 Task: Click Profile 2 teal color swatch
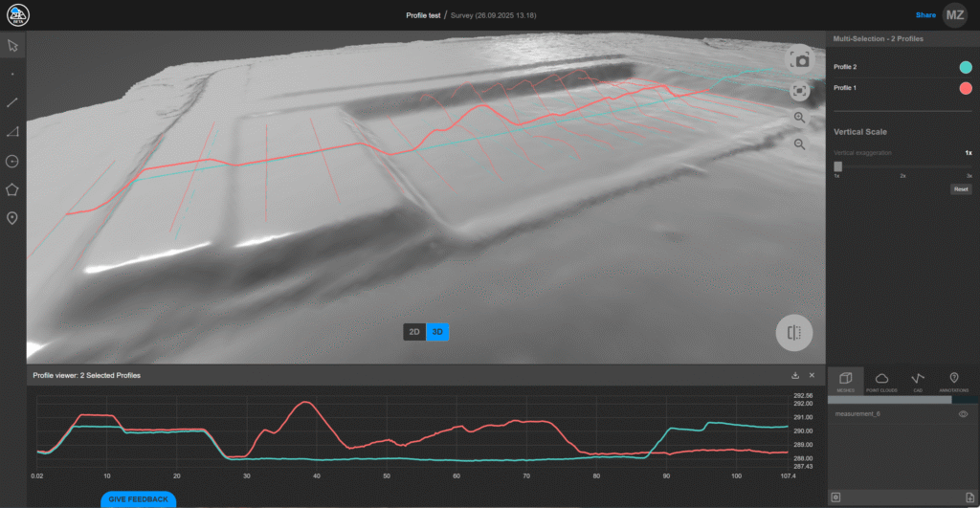[x=965, y=67]
